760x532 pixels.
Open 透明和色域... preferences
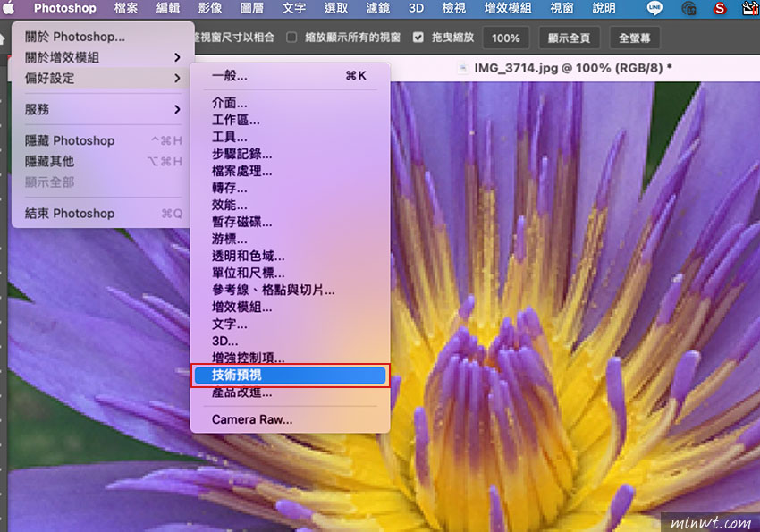[290, 256]
